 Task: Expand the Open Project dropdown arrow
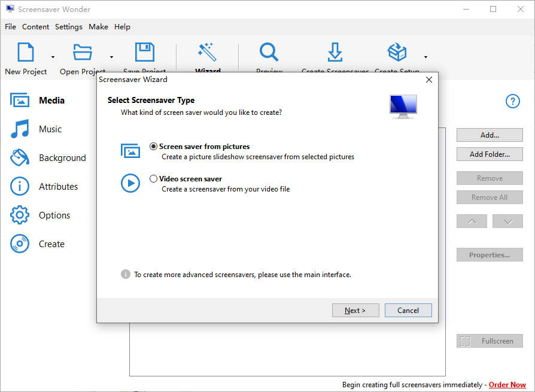click(x=111, y=57)
